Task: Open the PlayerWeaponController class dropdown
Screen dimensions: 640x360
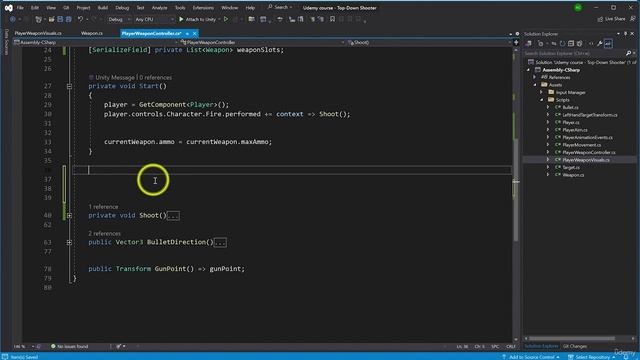Action: coord(263,42)
